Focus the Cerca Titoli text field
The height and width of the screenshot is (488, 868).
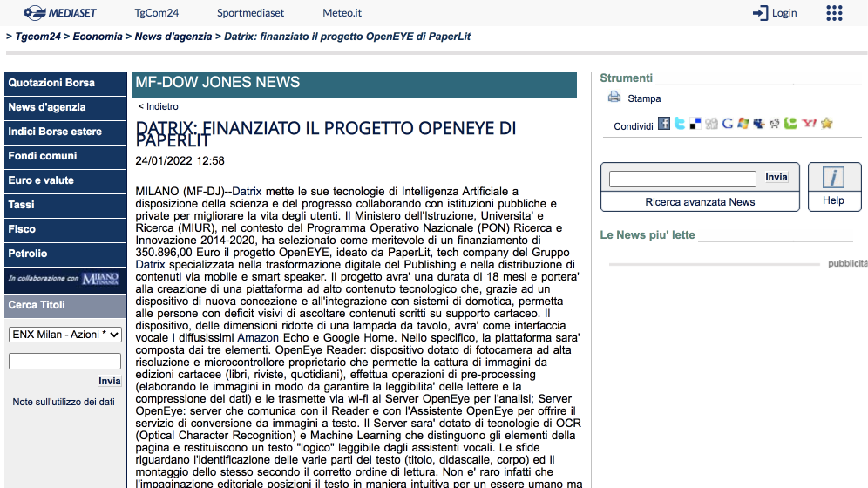(x=64, y=362)
